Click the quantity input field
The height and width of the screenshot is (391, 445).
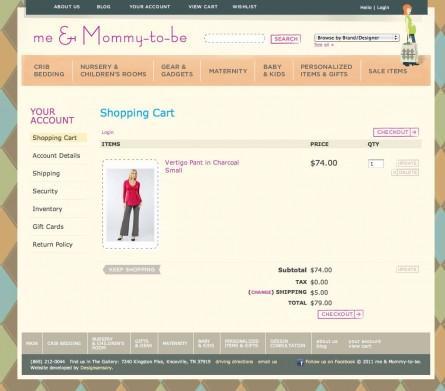click(x=376, y=164)
